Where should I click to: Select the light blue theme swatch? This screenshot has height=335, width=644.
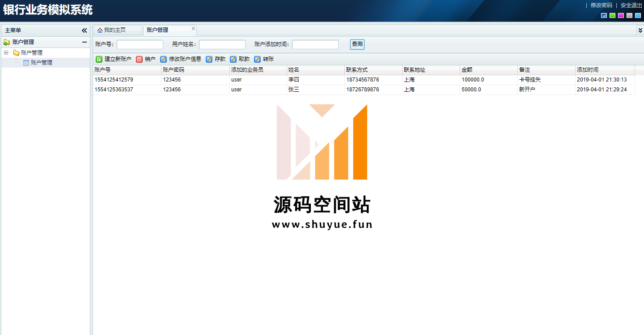point(638,16)
